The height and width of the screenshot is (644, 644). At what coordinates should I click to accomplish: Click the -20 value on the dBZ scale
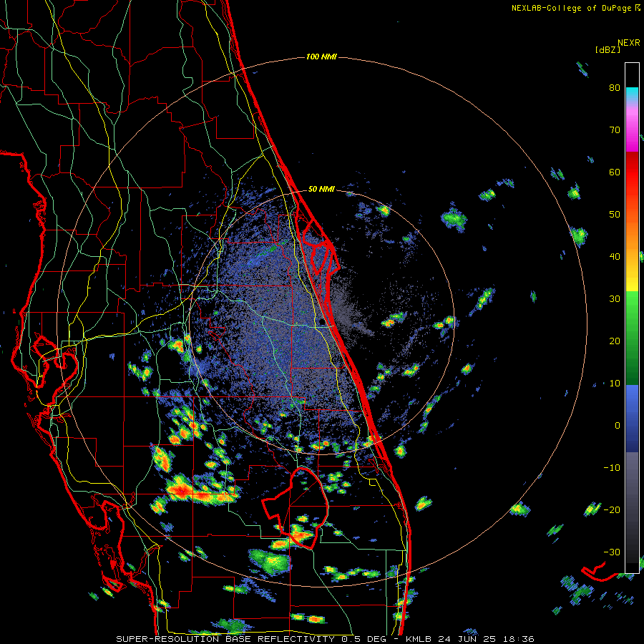click(612, 509)
